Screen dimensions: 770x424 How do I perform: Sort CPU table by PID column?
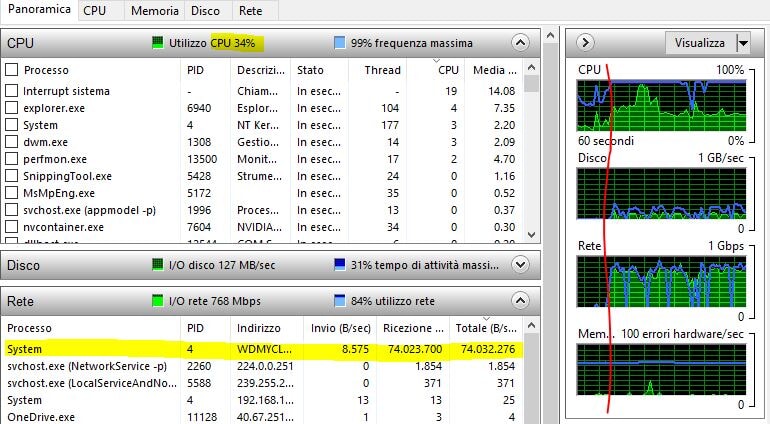click(x=205, y=70)
